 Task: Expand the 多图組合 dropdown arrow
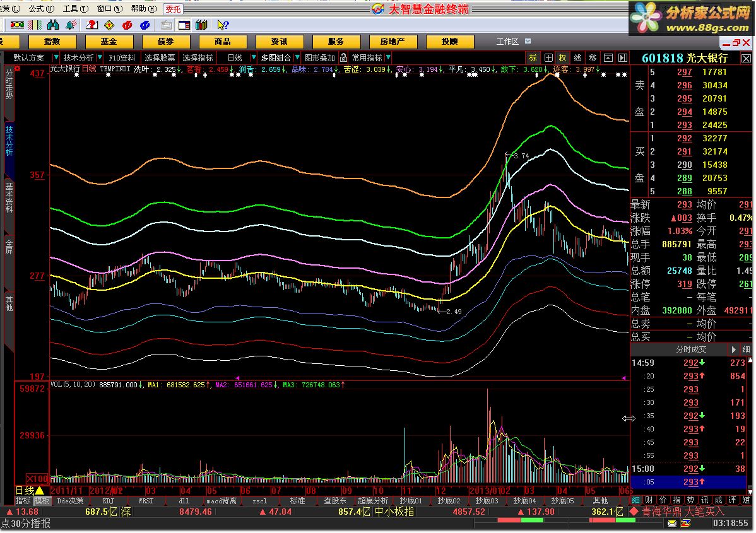click(x=297, y=58)
